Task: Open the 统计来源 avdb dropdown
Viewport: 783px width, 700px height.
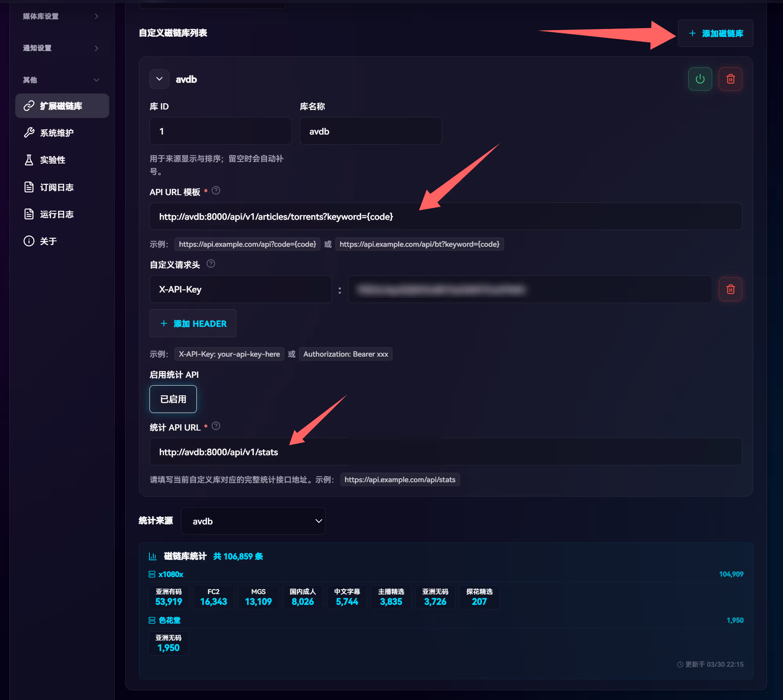Action: click(253, 521)
